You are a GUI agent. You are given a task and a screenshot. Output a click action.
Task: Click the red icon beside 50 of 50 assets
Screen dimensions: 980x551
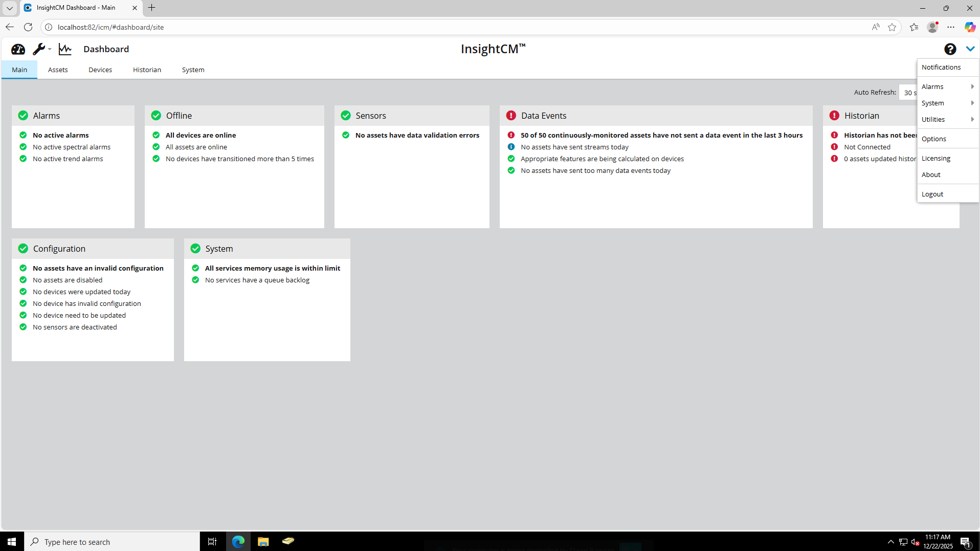511,135
